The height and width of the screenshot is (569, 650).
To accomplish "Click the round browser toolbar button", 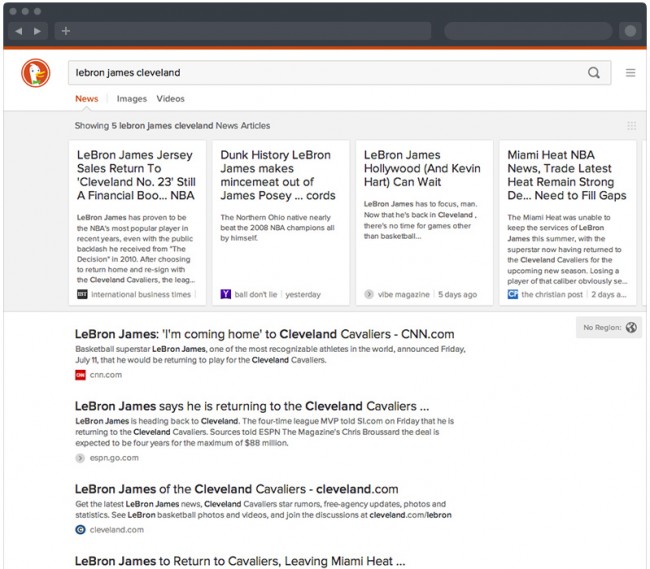I will coord(630,31).
